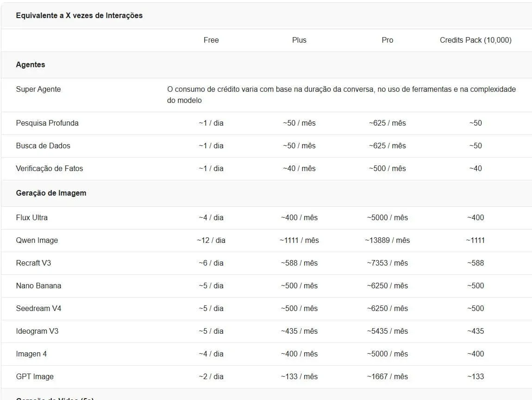Image resolution: width=532 pixels, height=400 pixels.
Task: Click Qwen Image Credits Pack value ~1111
Action: 476,241
